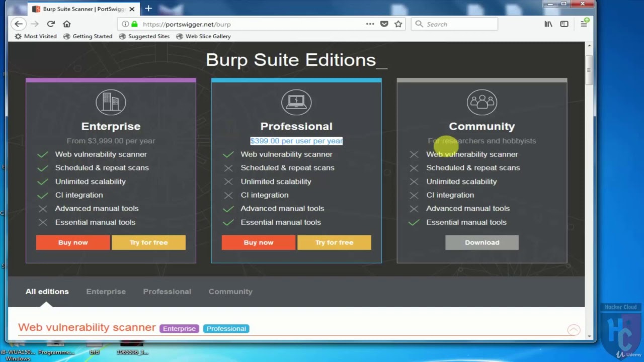
Task: Open the Suggested Sites bookmark
Action: 144,36
